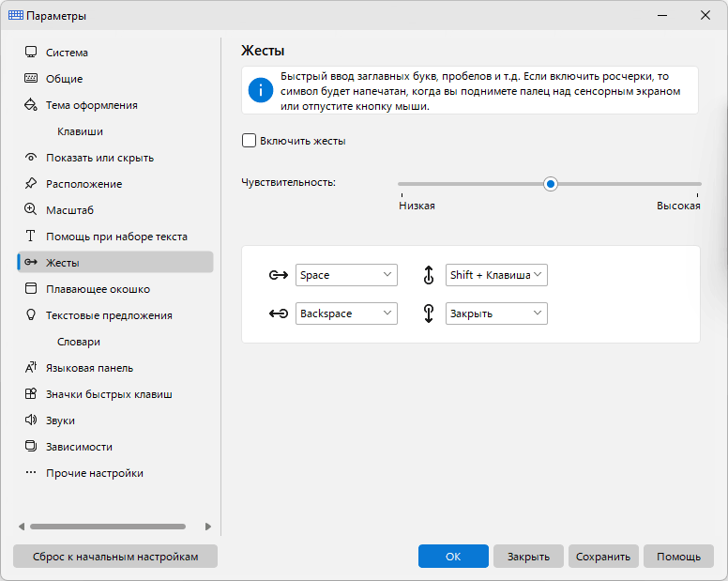Click the Тема оформления paint bucket icon
The height and width of the screenshot is (581, 728).
coord(31,104)
